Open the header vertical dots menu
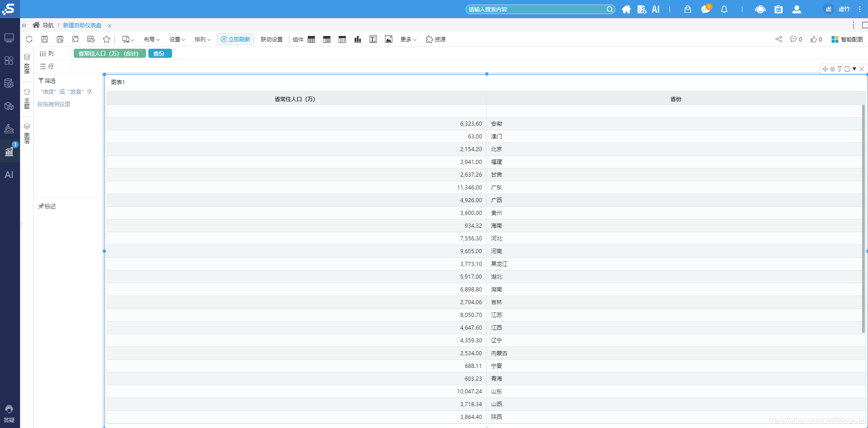Viewport: 868px width, 428px height. [860, 9]
